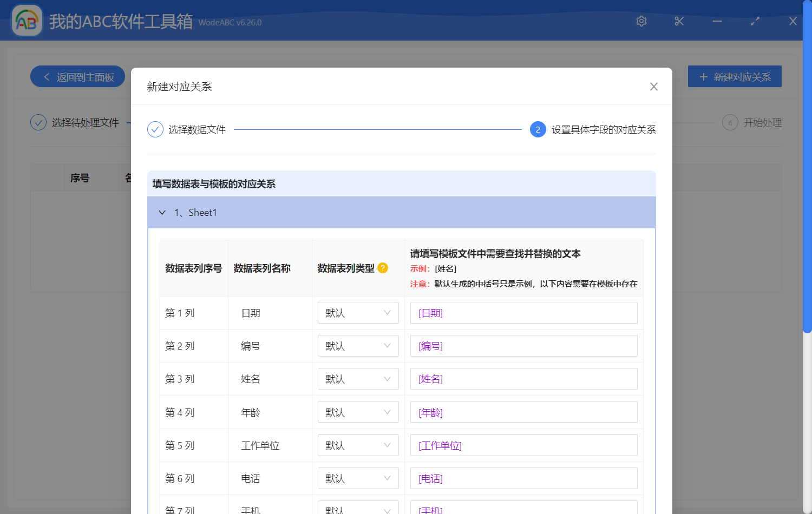
Task: Click the 返回到主面板 button
Action: tap(77, 76)
